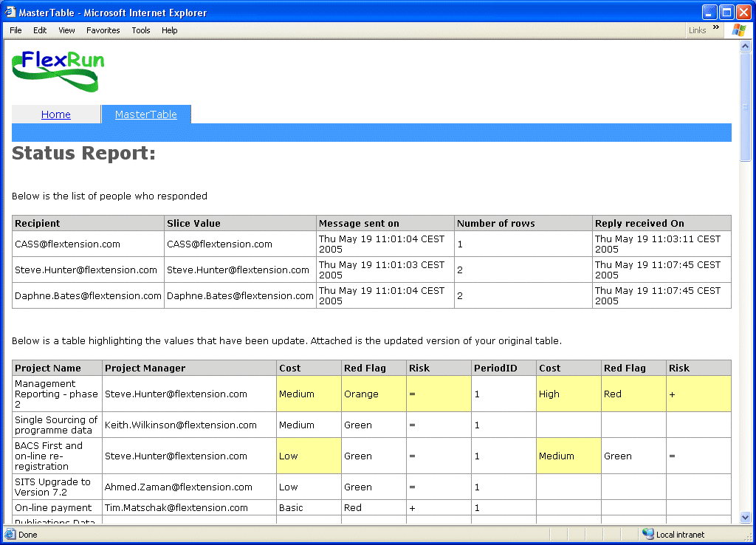Click the PeriodID column header

504,368
